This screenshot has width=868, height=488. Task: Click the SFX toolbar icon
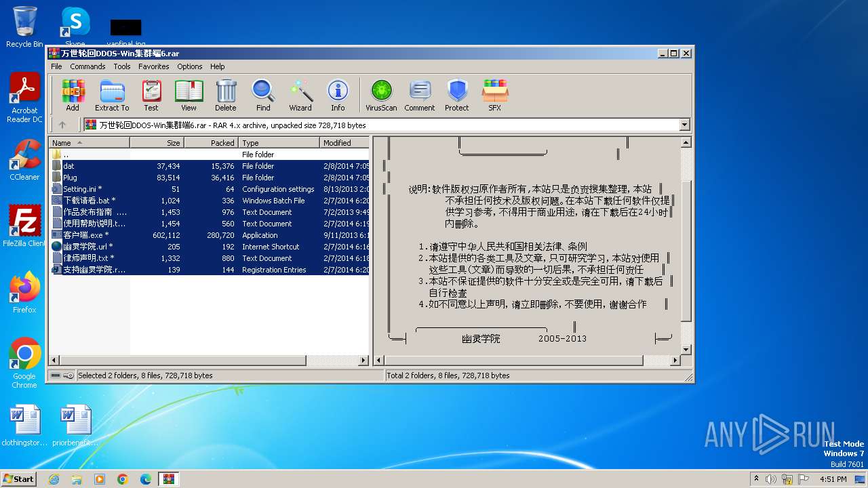495,95
